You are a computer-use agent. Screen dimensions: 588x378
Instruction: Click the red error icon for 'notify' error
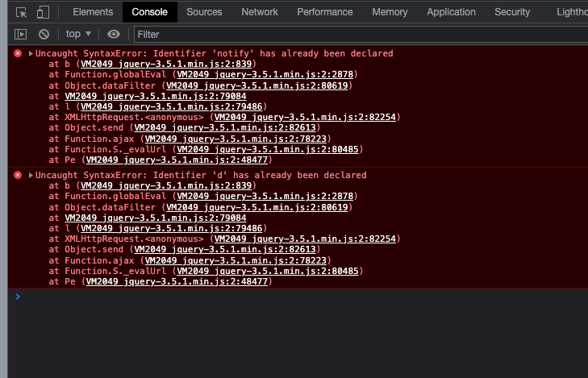[18, 53]
